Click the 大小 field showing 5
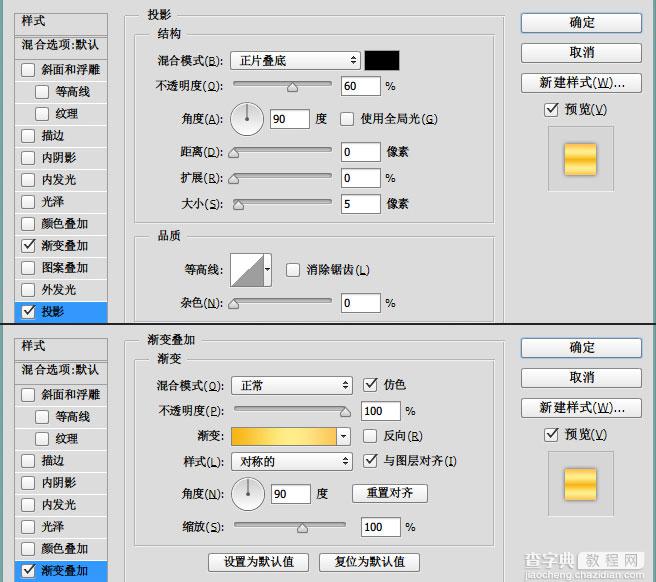The width and height of the screenshot is (656, 582). tap(361, 204)
